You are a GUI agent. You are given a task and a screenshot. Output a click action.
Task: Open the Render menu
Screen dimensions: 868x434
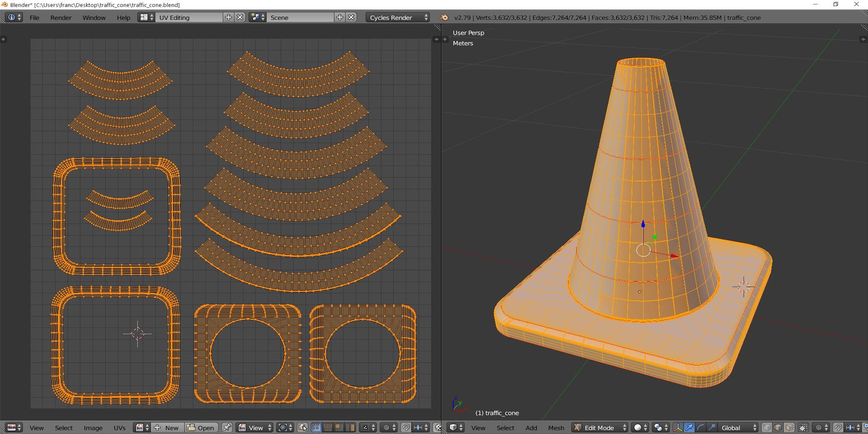61,18
